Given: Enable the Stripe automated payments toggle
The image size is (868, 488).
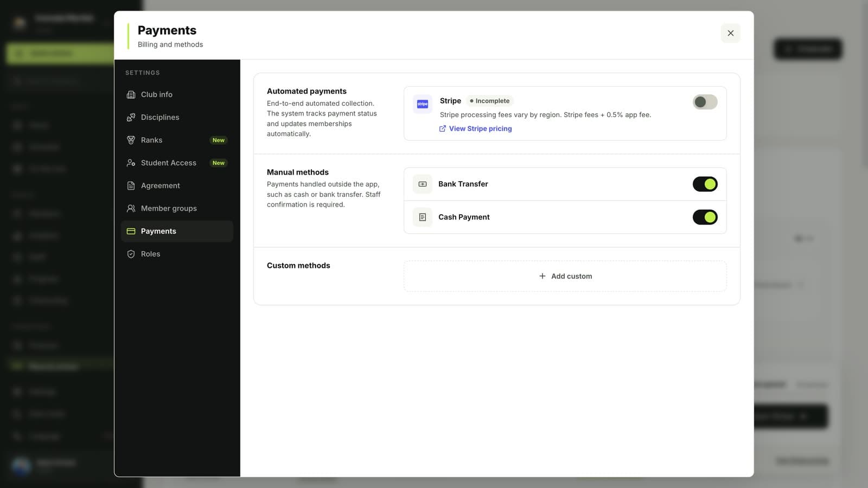Looking at the screenshot, I should [x=705, y=102].
